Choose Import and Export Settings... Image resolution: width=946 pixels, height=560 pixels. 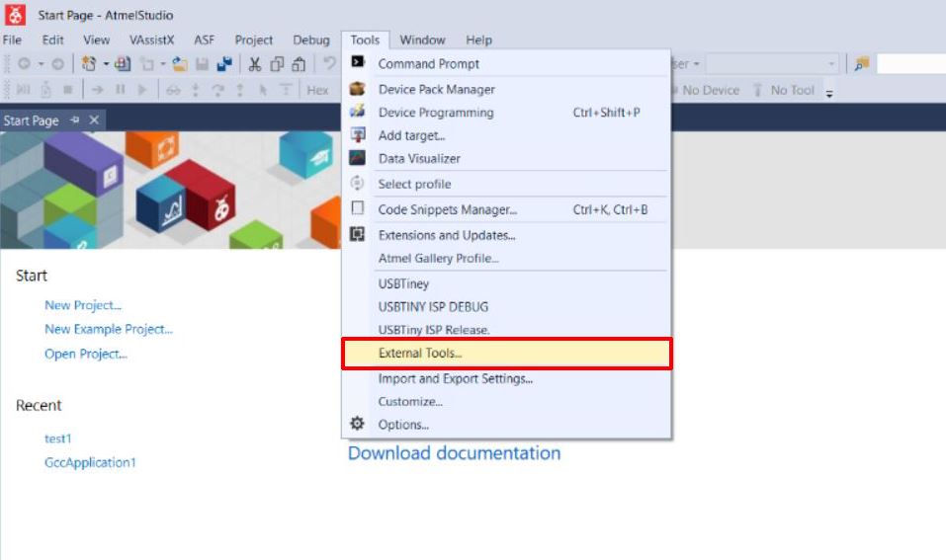pyautogui.click(x=506, y=378)
